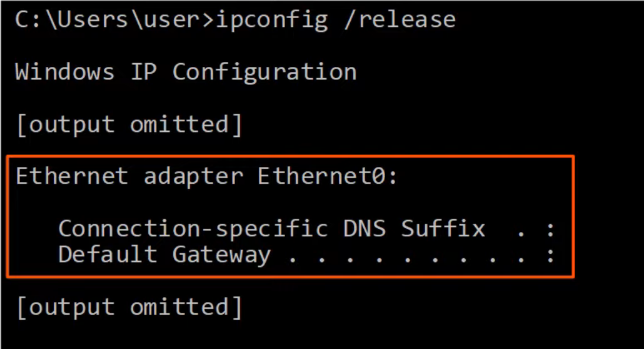Click the IP word in Windows IP Configuration
This screenshot has width=644, height=349.
pos(143,72)
